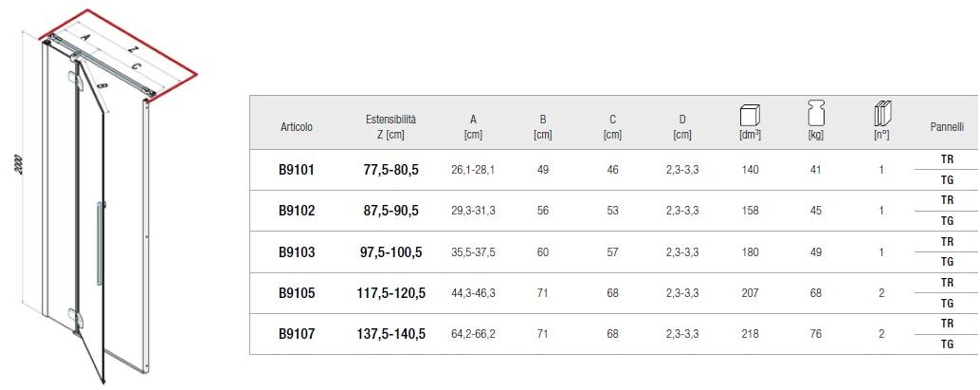
Task: Open article B9103 row
Action: click(296, 252)
